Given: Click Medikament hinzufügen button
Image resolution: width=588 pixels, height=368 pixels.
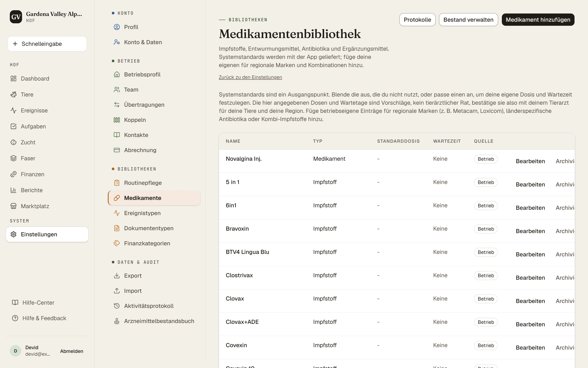Looking at the screenshot, I should point(538,20).
